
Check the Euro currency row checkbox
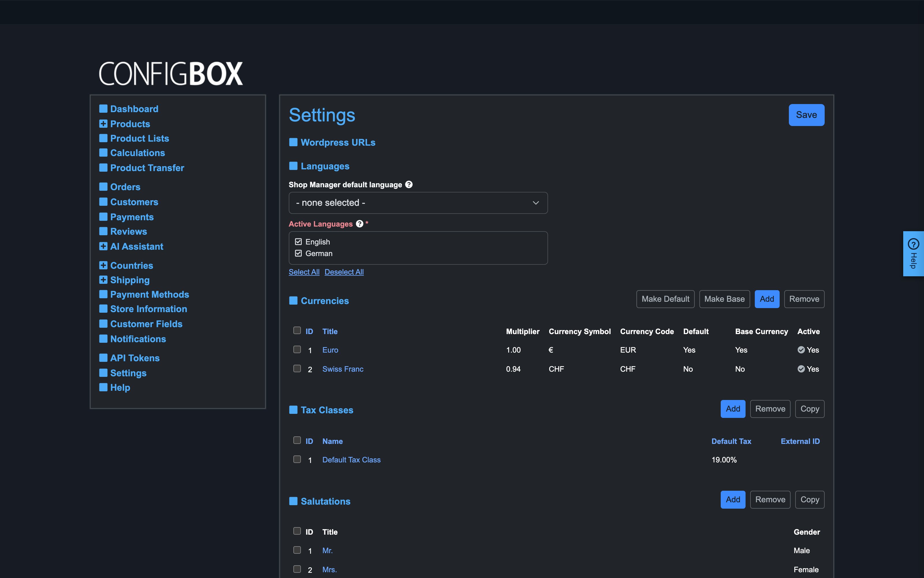tap(297, 349)
